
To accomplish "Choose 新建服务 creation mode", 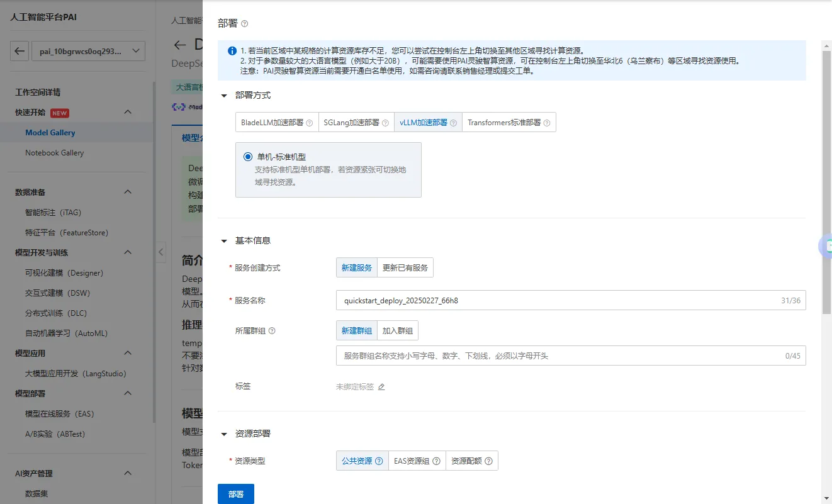I will [x=357, y=267].
